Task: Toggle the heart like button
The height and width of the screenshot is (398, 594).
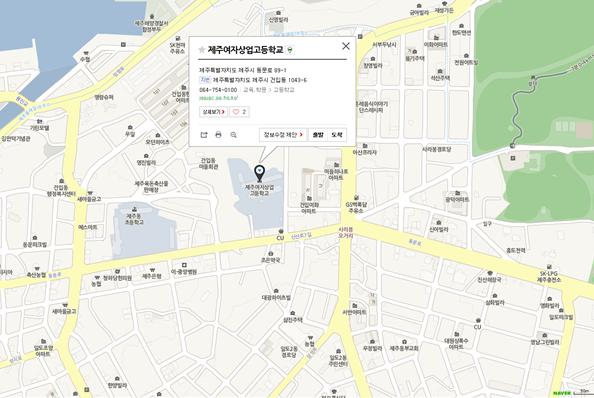Action: [x=239, y=112]
